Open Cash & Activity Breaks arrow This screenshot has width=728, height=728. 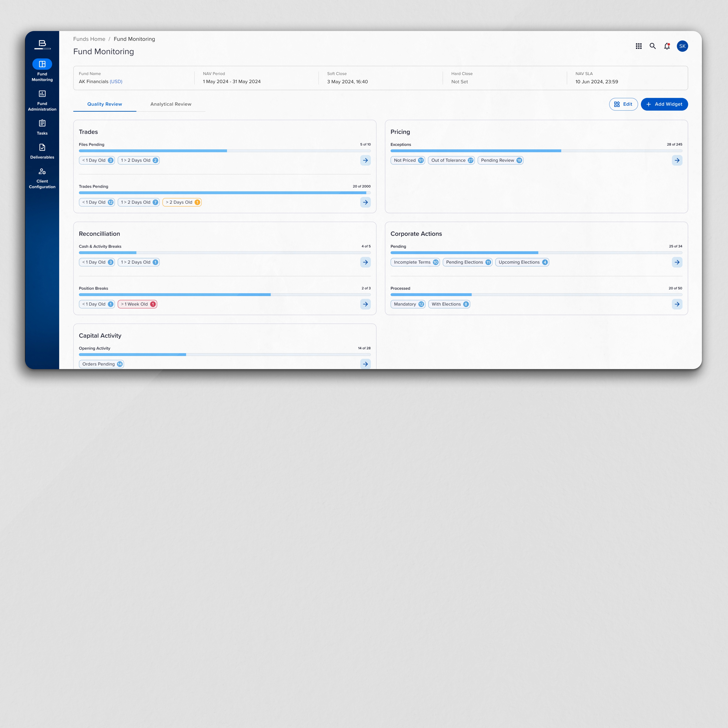pos(365,262)
